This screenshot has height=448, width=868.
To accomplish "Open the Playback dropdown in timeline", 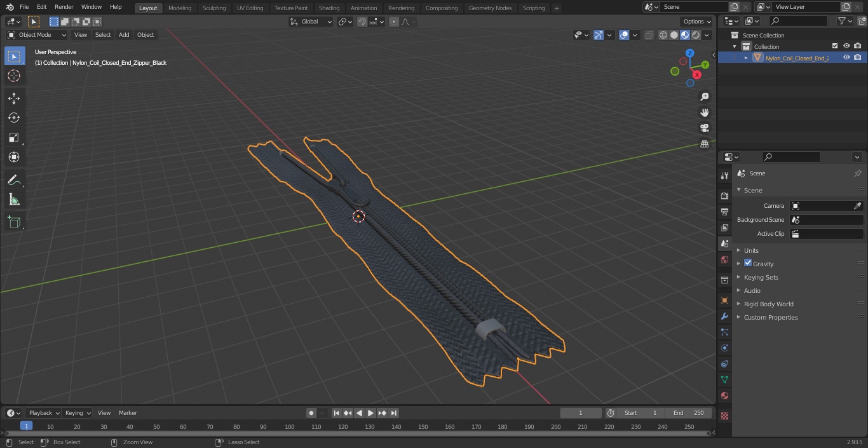I will click(x=44, y=412).
